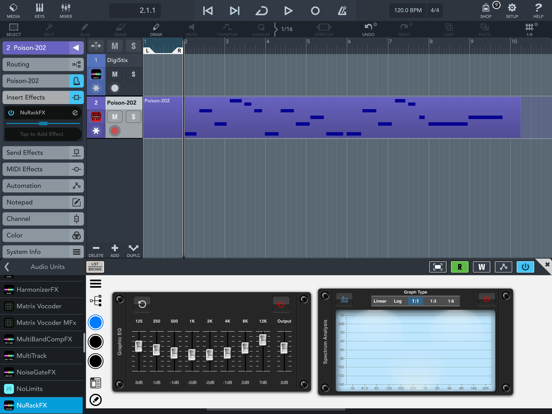
Task: Activate the Draw pencil tool
Action: point(156,29)
